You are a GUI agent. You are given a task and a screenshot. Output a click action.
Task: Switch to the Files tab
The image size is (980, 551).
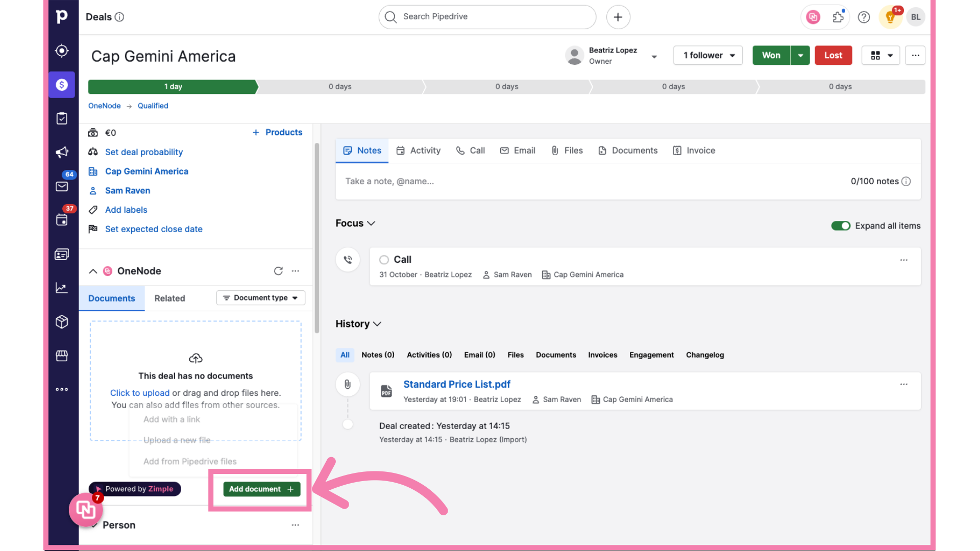(567, 151)
